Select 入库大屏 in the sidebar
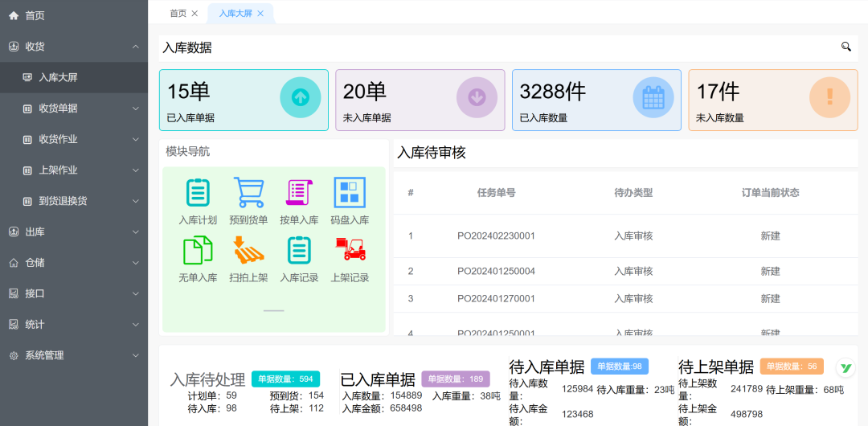The width and height of the screenshot is (868, 426). pyautogui.click(x=58, y=78)
